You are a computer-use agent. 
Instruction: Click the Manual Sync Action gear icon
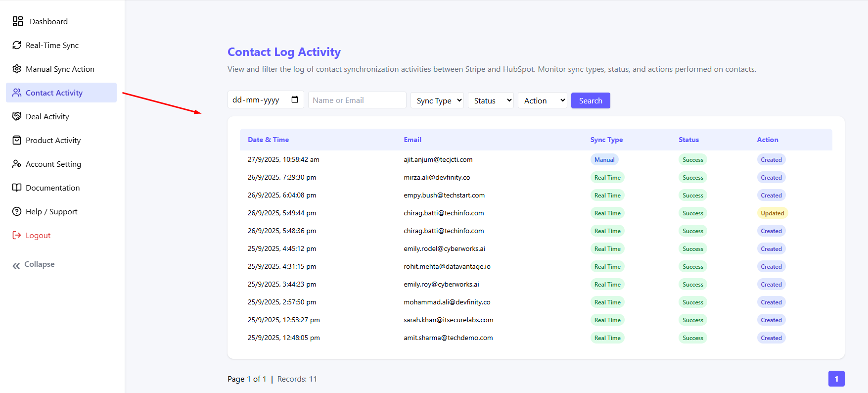point(17,69)
